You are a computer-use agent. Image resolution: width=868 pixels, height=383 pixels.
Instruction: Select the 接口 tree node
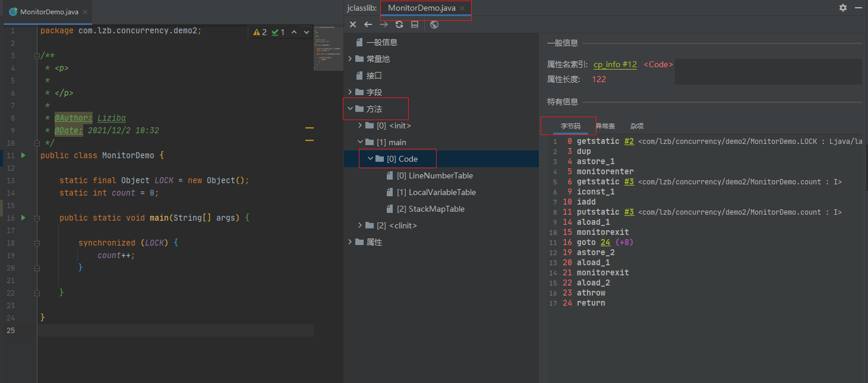click(374, 76)
